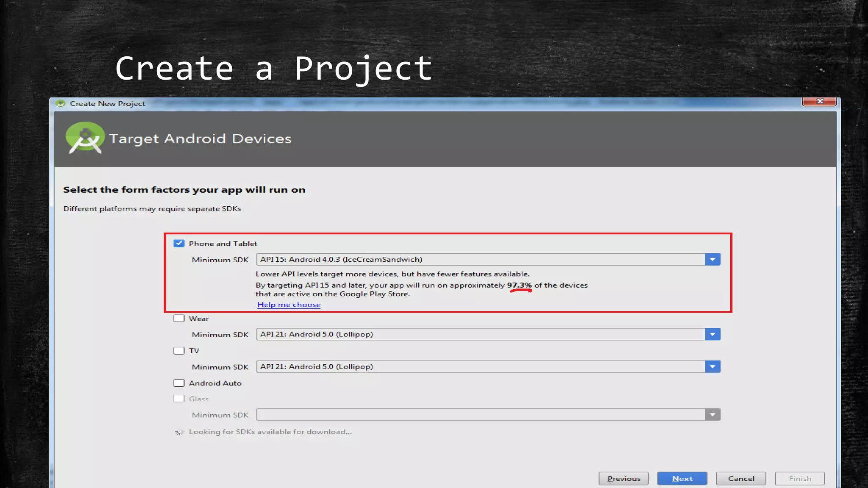Image resolution: width=868 pixels, height=488 pixels.
Task: Enable the Android Auto checkbox
Action: 179,383
